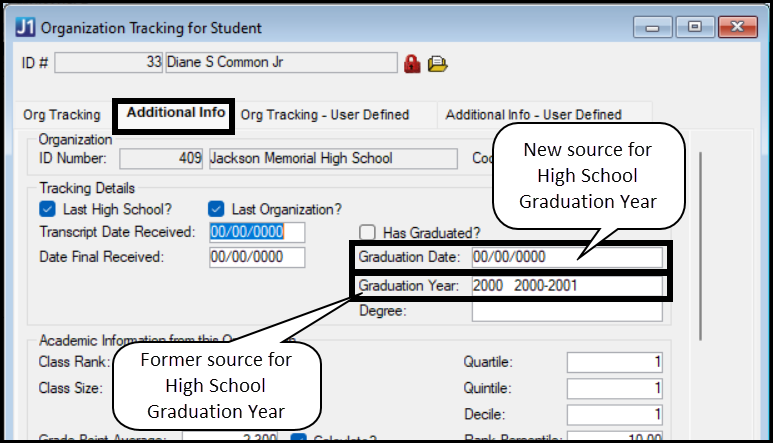Click the Class Size label
Image resolution: width=773 pixels, height=443 pixels.
pyautogui.click(x=70, y=388)
